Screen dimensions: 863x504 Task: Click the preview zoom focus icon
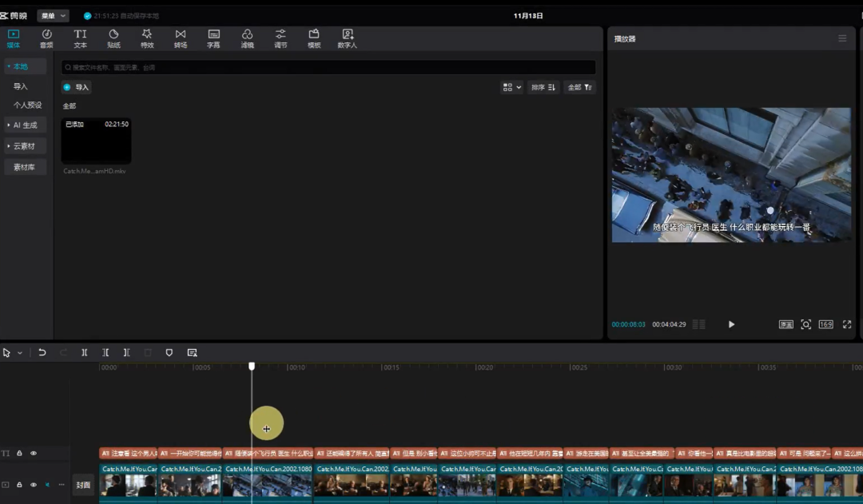click(x=805, y=324)
